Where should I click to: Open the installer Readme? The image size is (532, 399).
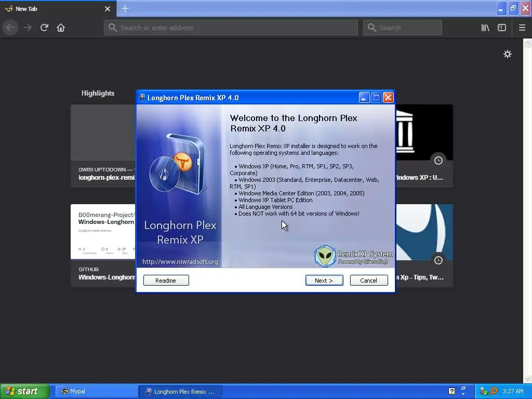(166, 280)
